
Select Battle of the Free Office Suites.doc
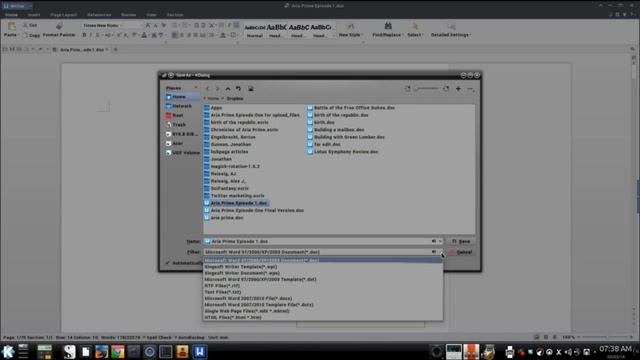[351, 108]
